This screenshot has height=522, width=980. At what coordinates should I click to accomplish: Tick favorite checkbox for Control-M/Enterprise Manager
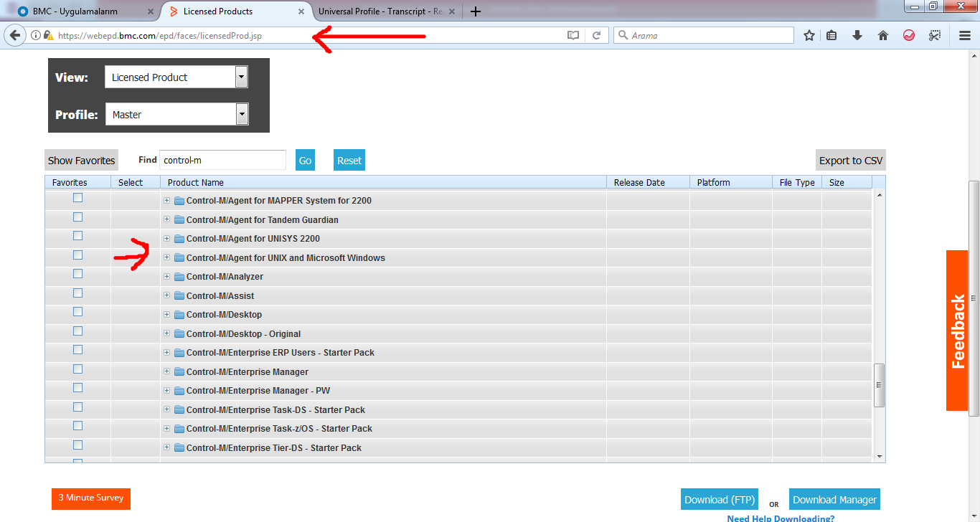click(x=77, y=369)
